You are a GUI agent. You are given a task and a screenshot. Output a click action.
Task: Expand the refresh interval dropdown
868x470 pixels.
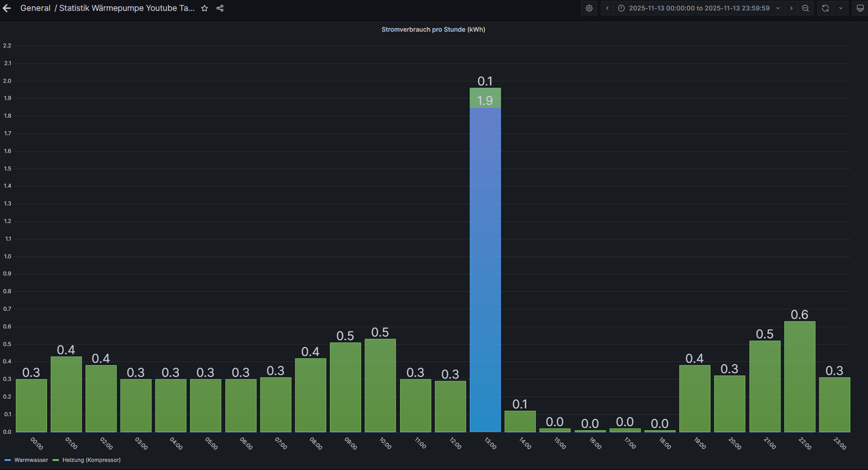coord(841,8)
